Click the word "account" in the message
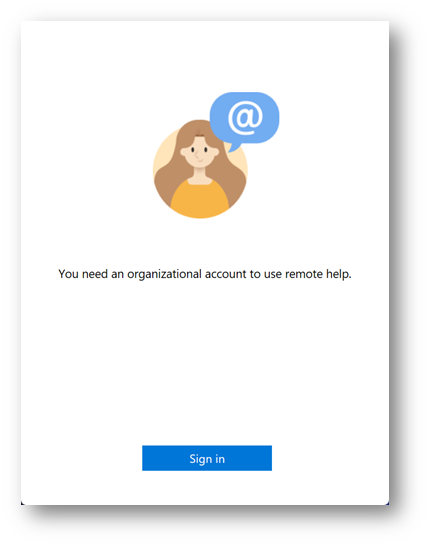 (225, 274)
